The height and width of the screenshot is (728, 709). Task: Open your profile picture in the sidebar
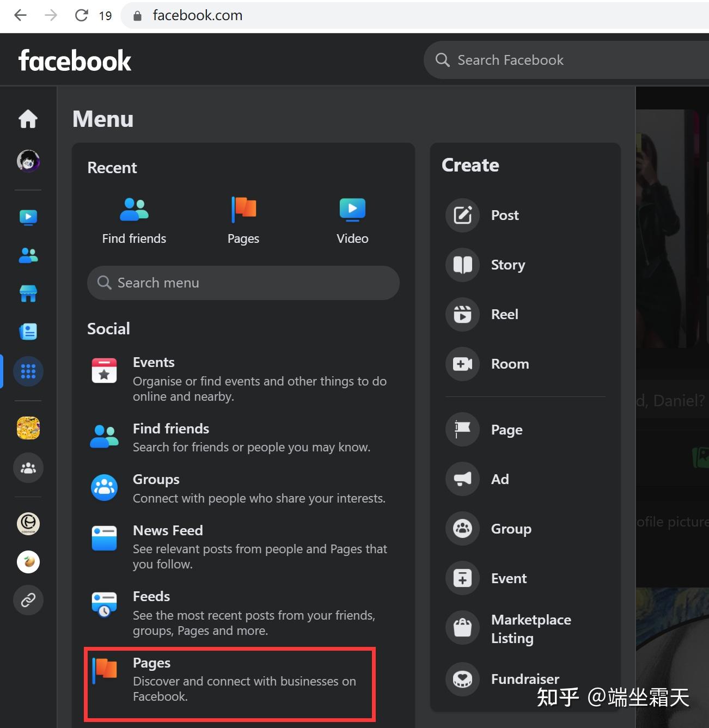pyautogui.click(x=28, y=161)
